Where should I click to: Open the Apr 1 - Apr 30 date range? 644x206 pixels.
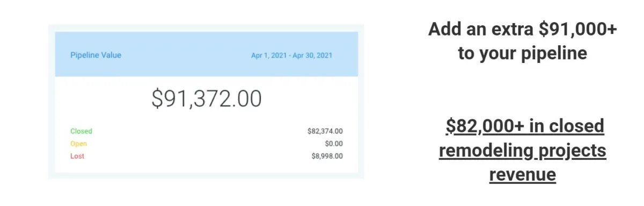coord(292,55)
